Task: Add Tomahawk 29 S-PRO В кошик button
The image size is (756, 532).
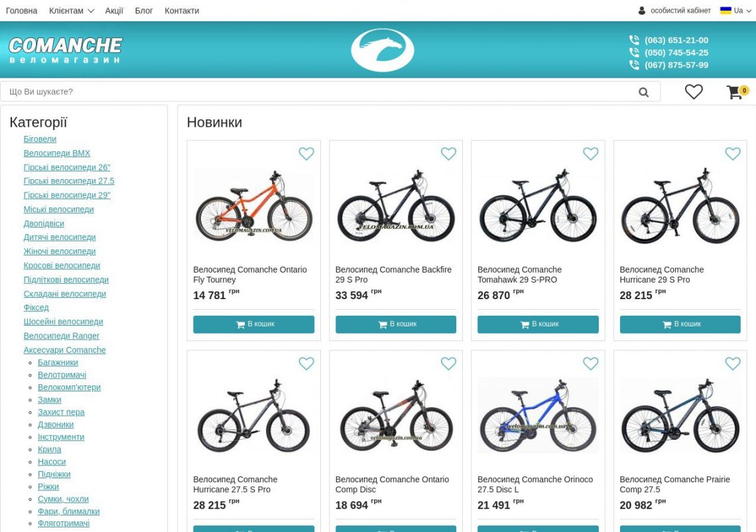Action: pyautogui.click(x=538, y=324)
